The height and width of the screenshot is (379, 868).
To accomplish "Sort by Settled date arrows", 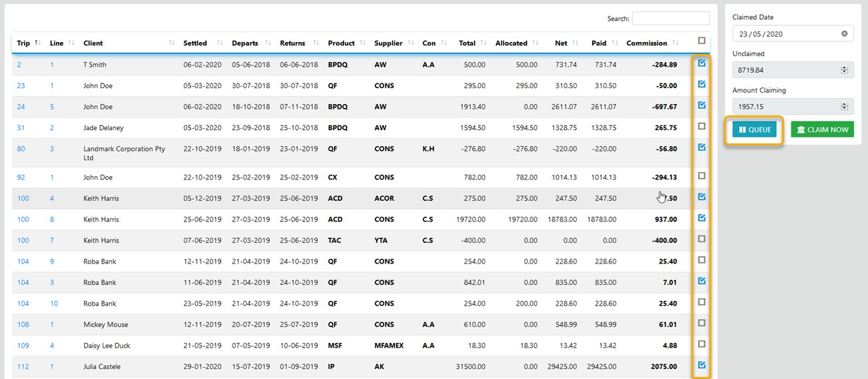I will click(x=219, y=43).
